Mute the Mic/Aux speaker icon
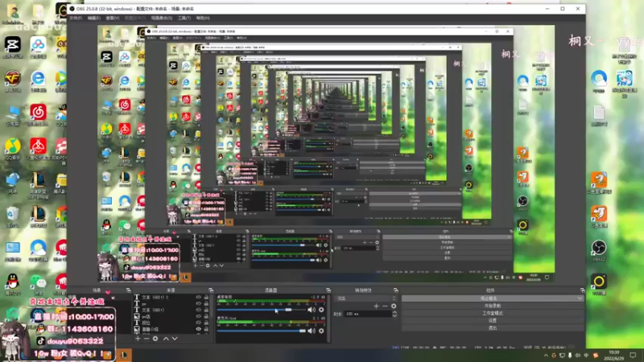644x362 pixels. coord(312,331)
